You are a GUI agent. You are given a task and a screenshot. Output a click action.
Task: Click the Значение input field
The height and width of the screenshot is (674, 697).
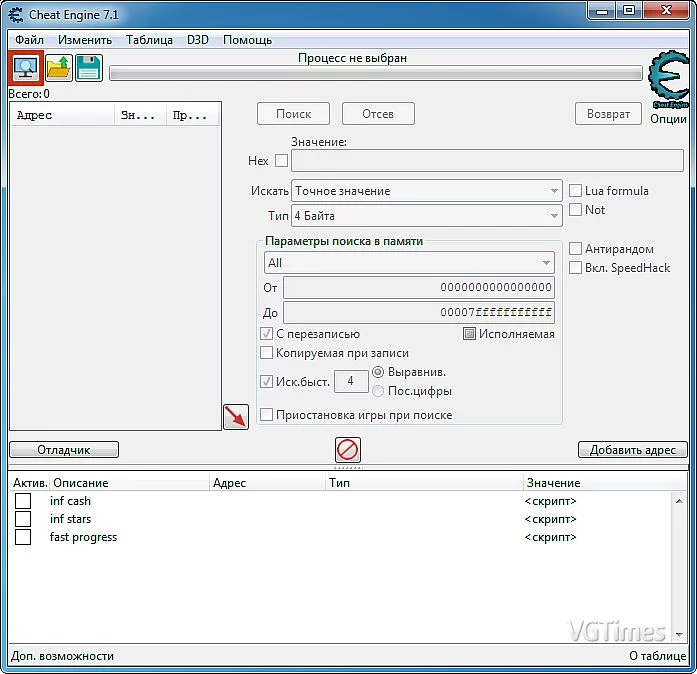point(487,160)
